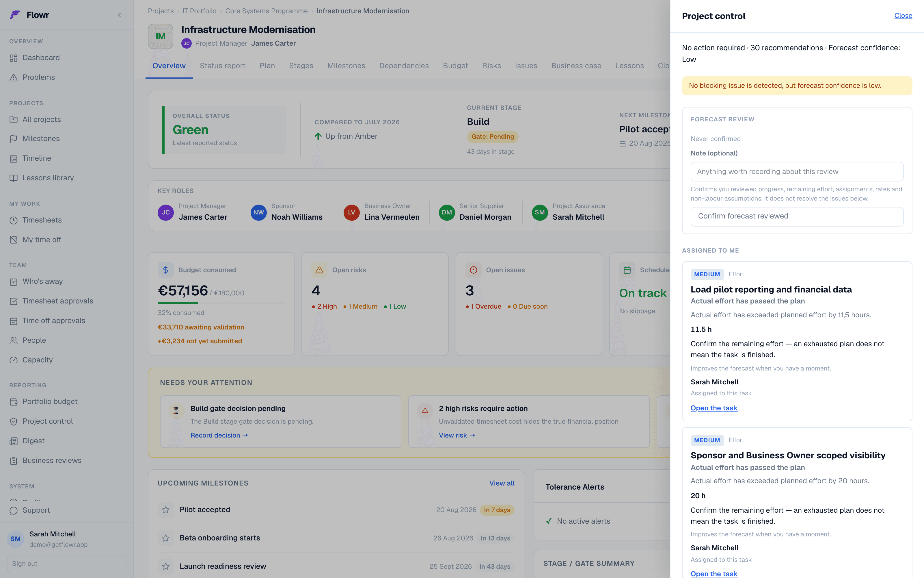This screenshot has height=578, width=924.
Task: Open the task for Sponsor scoped visibility
Action: tap(714, 574)
